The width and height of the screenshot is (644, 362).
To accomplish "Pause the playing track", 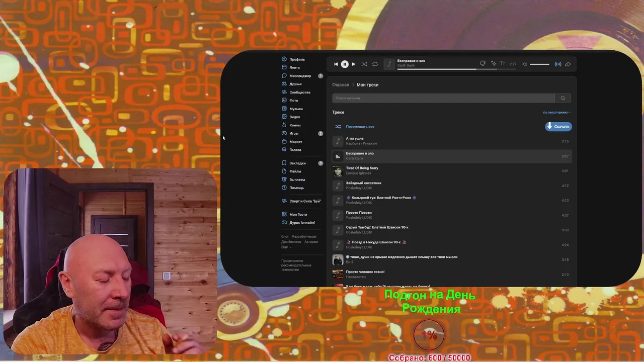I will point(345,64).
